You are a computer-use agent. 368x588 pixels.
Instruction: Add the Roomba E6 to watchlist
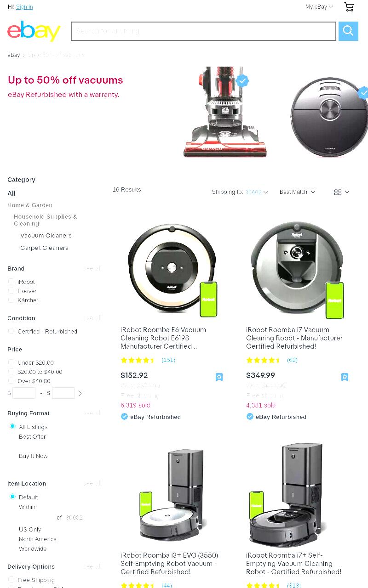tap(219, 377)
